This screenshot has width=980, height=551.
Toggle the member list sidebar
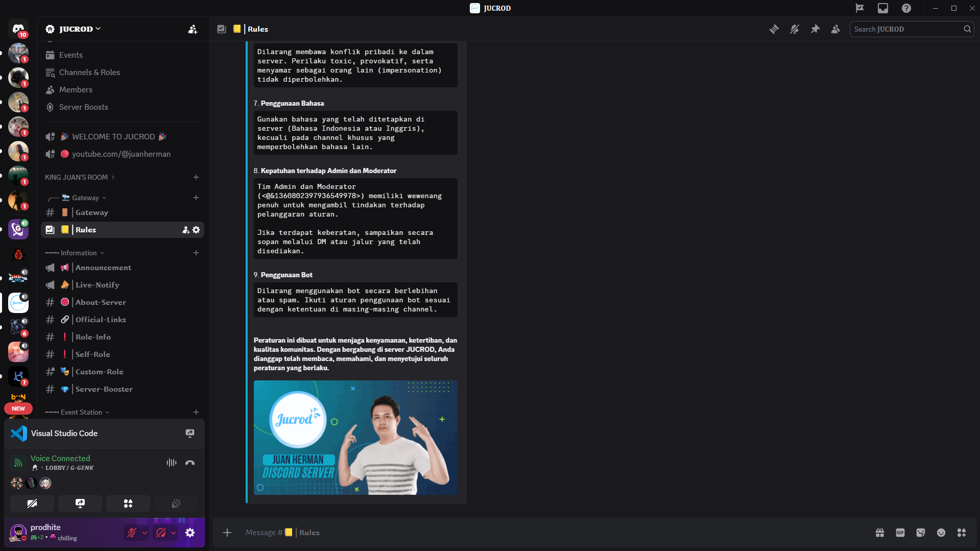click(835, 29)
